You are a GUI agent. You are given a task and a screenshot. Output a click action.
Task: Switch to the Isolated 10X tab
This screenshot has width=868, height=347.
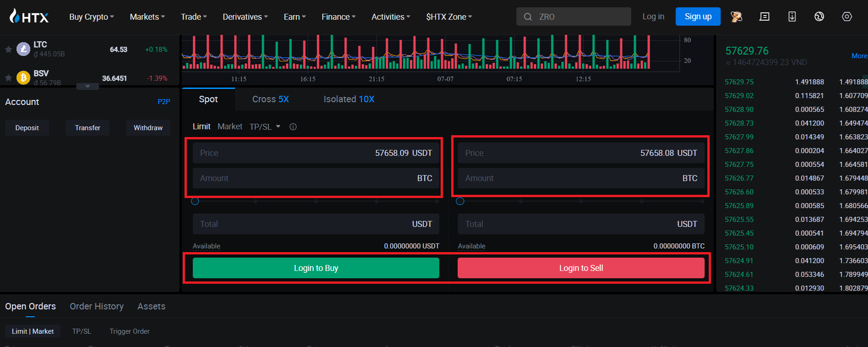click(349, 99)
